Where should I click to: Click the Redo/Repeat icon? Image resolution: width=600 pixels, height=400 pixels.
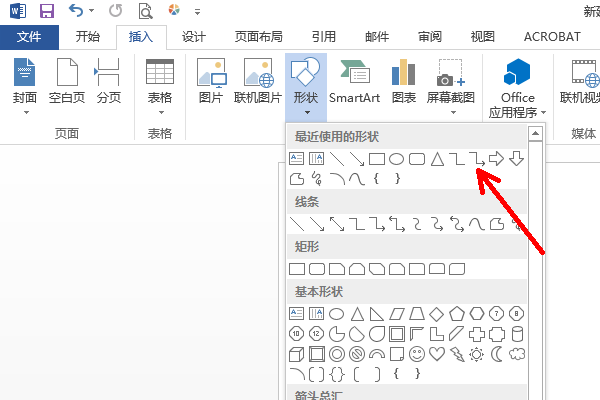[x=115, y=11]
